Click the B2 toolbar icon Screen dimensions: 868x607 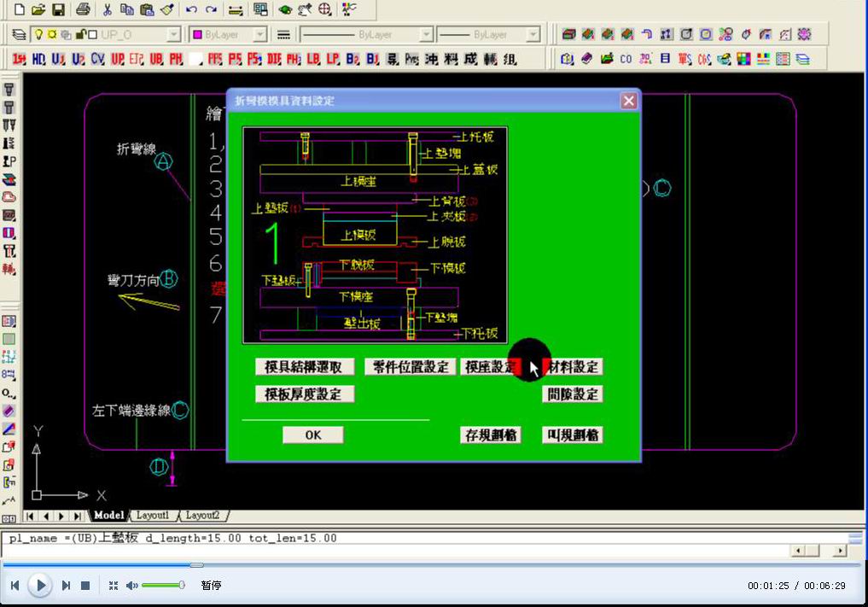[352, 59]
